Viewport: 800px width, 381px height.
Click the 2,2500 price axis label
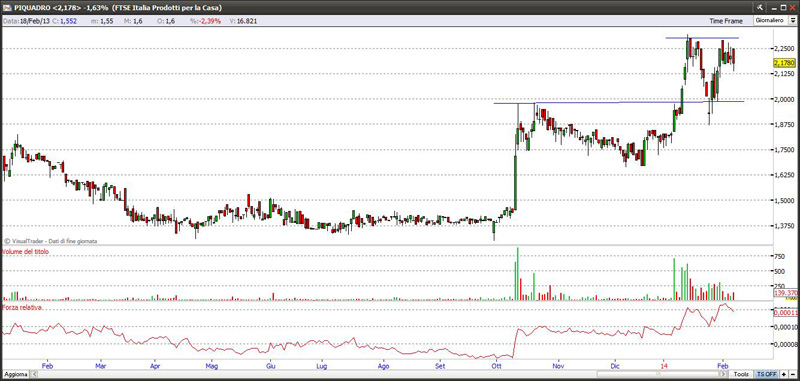tap(784, 48)
